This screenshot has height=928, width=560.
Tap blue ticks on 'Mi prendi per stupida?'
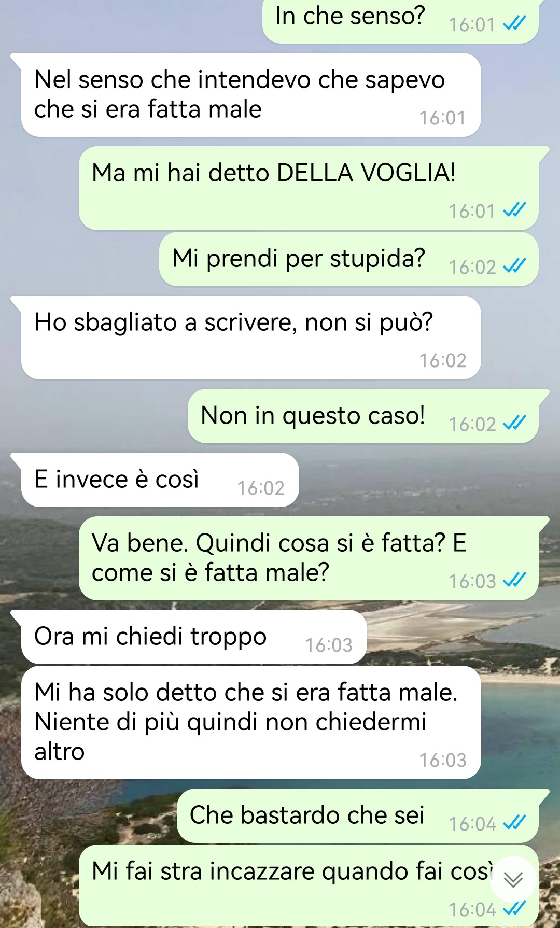(x=514, y=266)
